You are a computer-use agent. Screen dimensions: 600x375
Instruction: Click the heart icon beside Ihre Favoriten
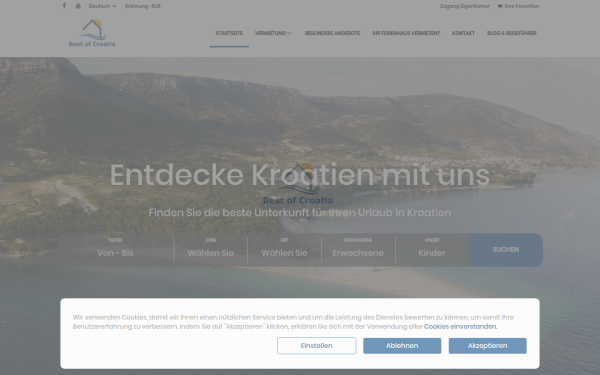(500, 6)
